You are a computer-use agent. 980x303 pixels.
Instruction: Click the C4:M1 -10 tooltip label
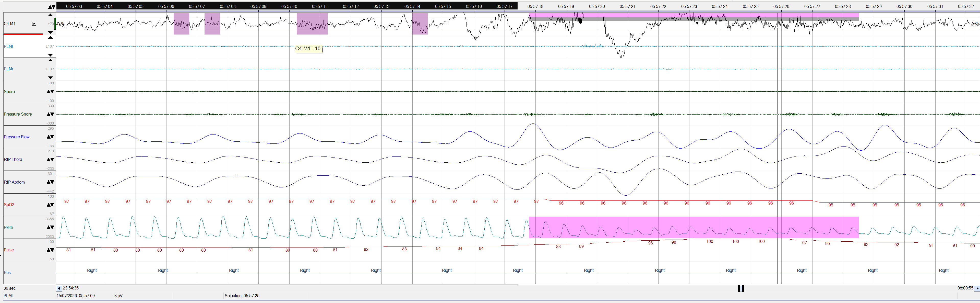tap(308, 49)
